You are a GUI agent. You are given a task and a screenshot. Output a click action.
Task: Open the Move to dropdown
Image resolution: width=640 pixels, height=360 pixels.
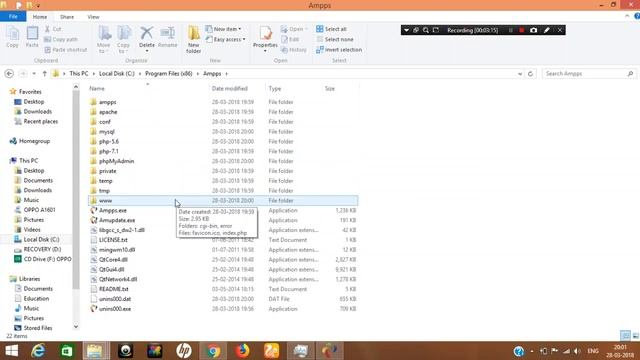(104, 40)
